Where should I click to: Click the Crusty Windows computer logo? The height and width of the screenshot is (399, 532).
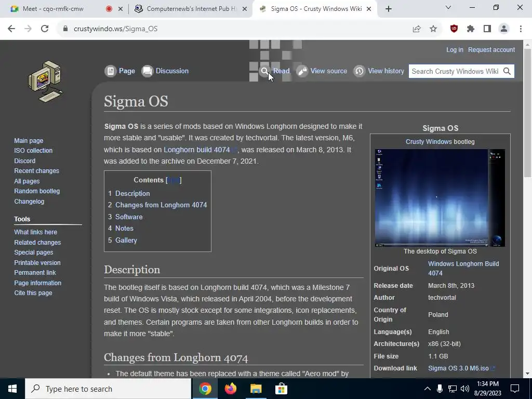click(x=46, y=82)
